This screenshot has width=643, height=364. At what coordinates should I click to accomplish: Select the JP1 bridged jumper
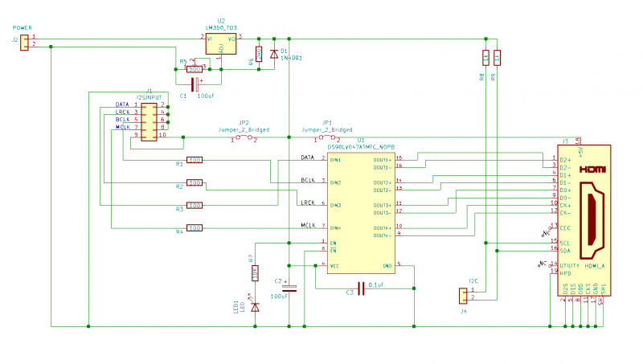click(x=327, y=138)
